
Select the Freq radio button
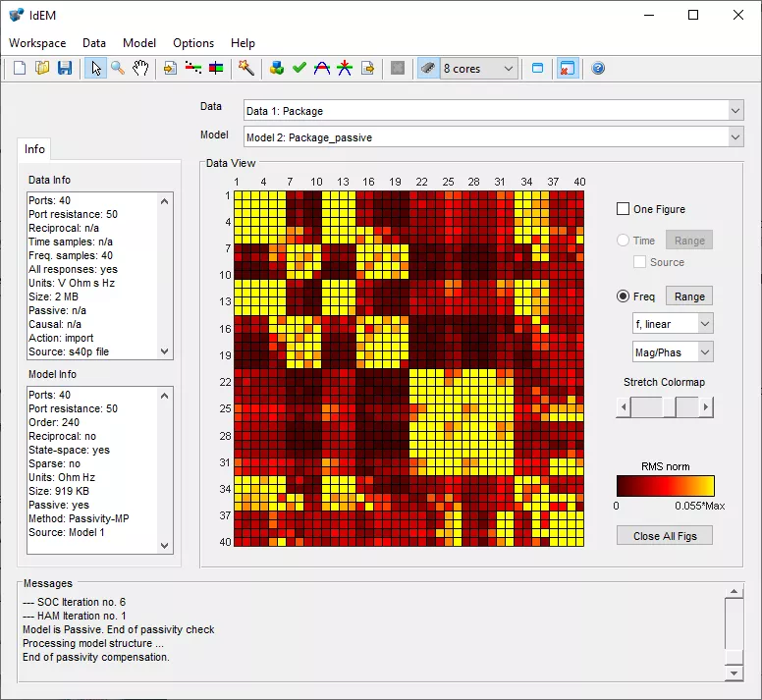(x=623, y=296)
